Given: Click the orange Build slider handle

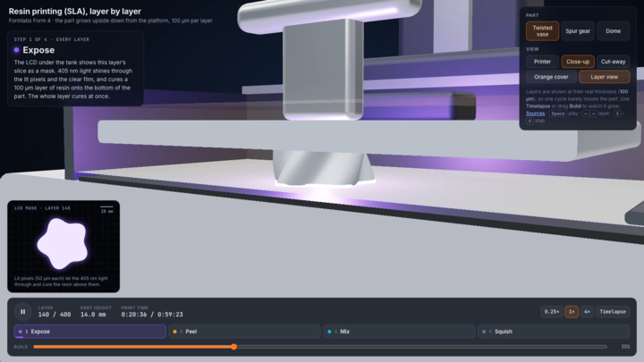Looking at the screenshot, I should point(233,347).
